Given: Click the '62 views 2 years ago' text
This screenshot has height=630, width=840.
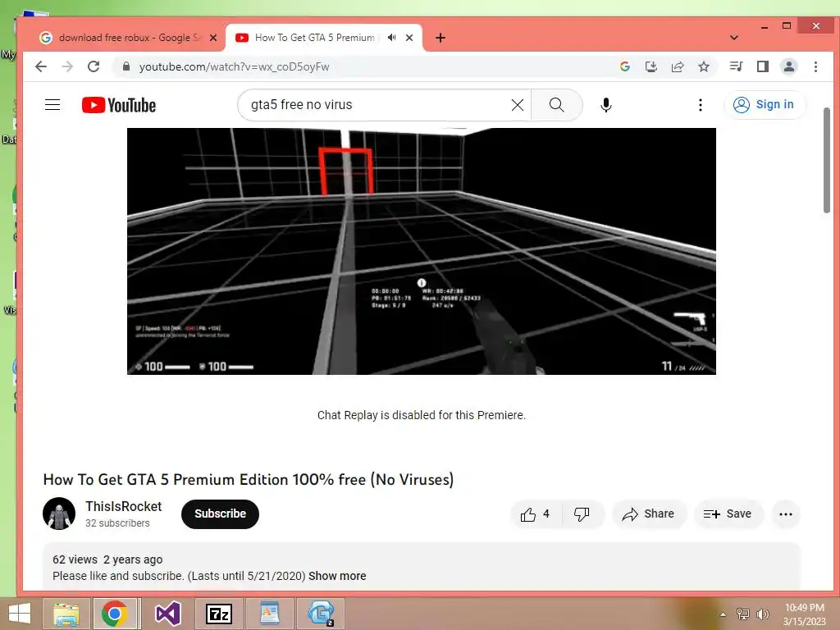Looking at the screenshot, I should coord(107,559).
